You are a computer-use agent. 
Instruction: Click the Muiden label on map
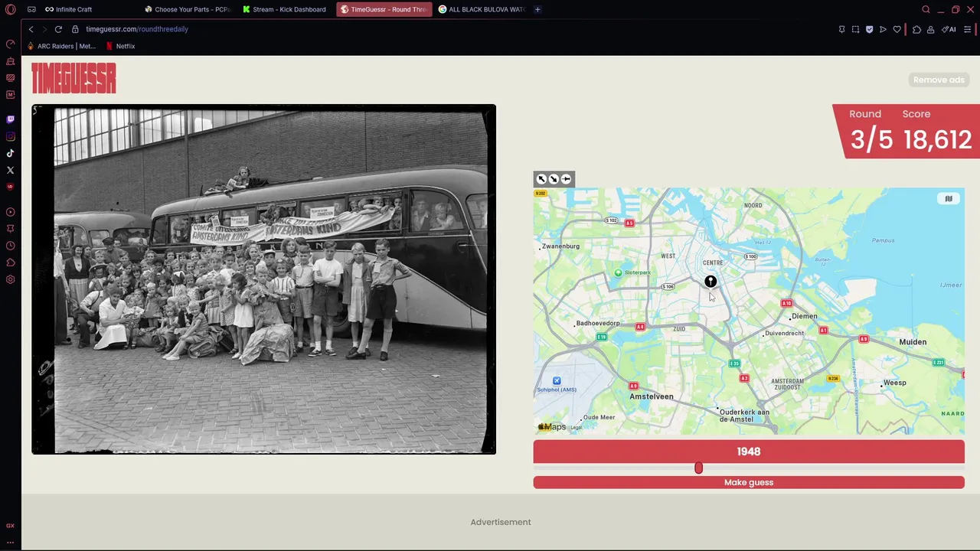(x=913, y=342)
